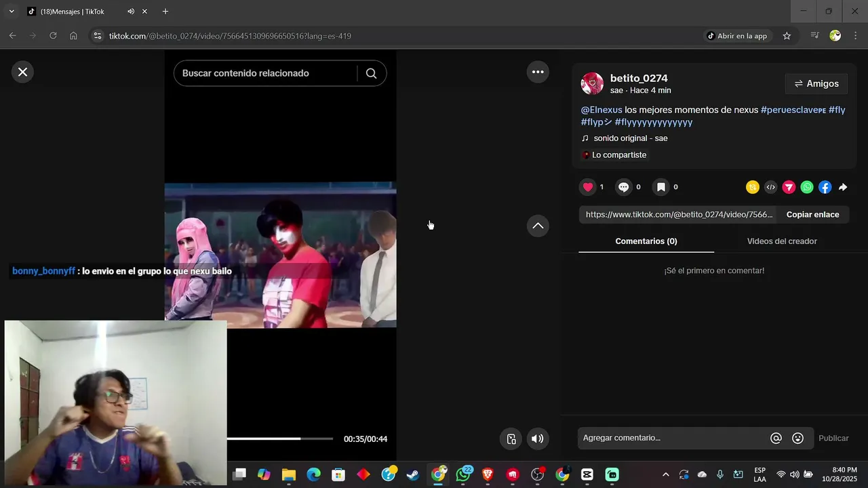Viewport: 868px width, 488px height.
Task: Reload the page
Action: 53,36
